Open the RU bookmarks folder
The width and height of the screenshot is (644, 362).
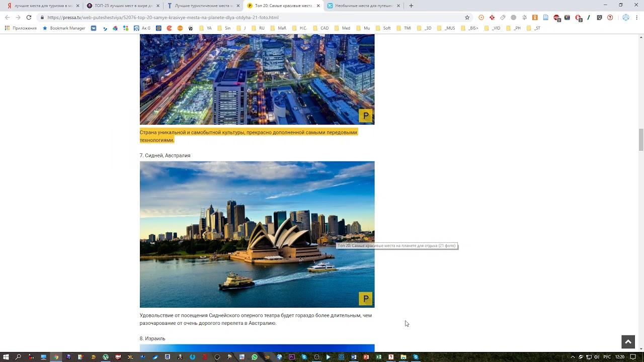click(x=258, y=28)
